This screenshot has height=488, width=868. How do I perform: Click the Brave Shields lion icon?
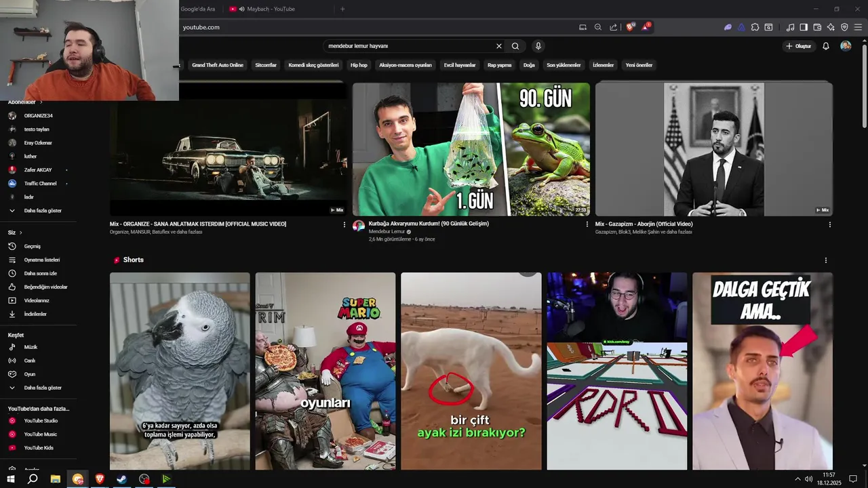click(x=630, y=27)
